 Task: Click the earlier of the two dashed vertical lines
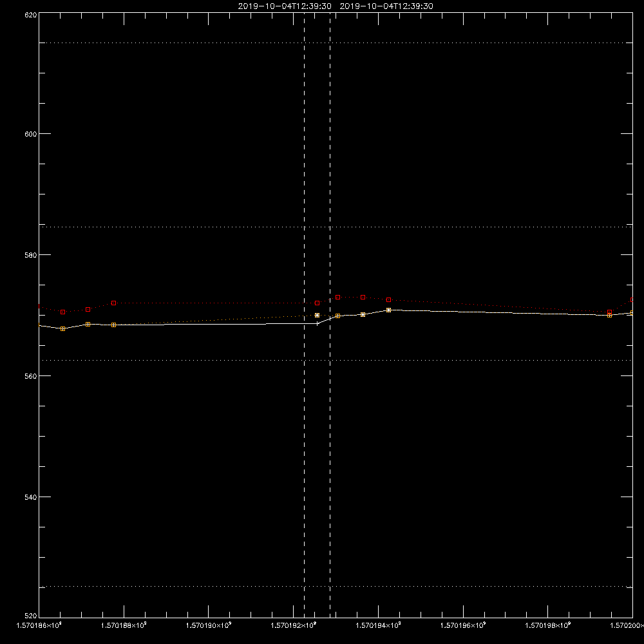coord(305,314)
